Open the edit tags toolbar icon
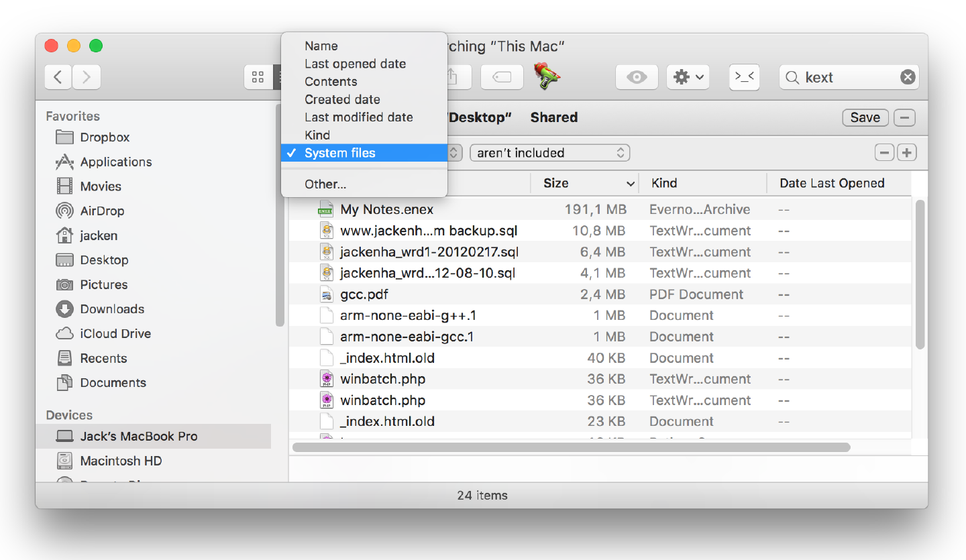This screenshot has width=966, height=560. (x=502, y=77)
